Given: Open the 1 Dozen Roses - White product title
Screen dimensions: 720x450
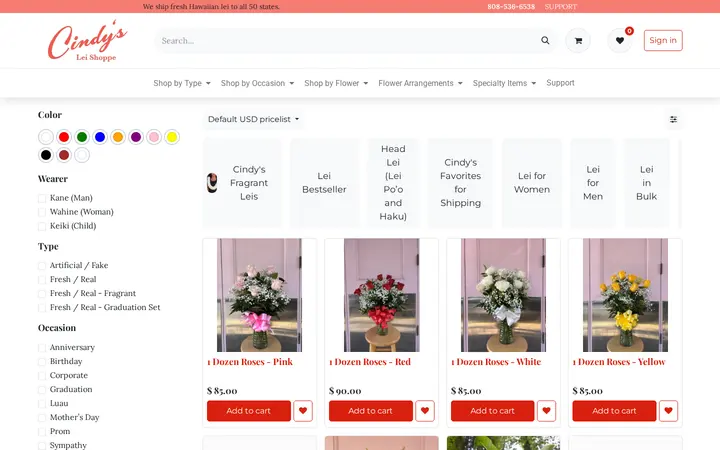Looking at the screenshot, I should click(x=496, y=362).
